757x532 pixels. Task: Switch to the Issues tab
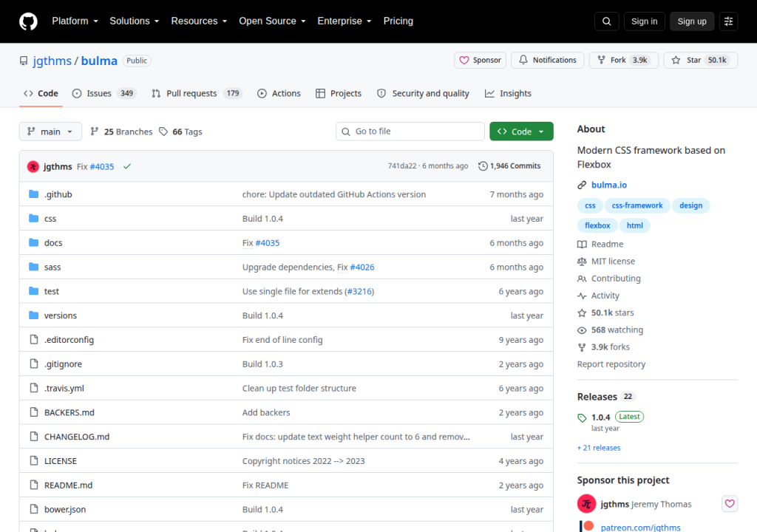(x=103, y=93)
